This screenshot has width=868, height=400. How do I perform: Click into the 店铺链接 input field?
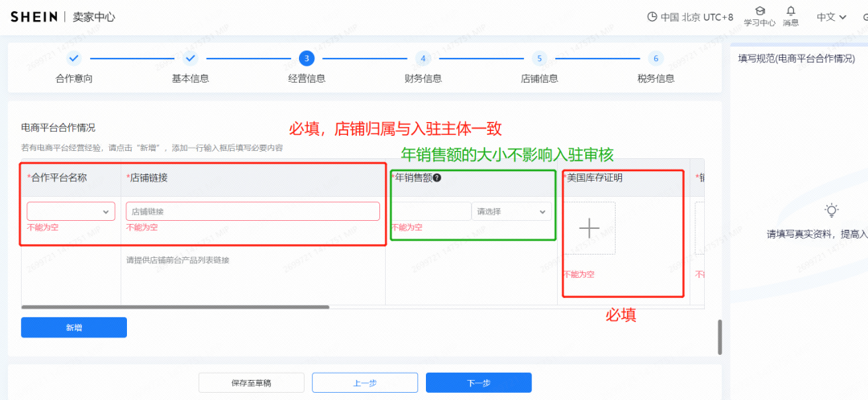252,211
